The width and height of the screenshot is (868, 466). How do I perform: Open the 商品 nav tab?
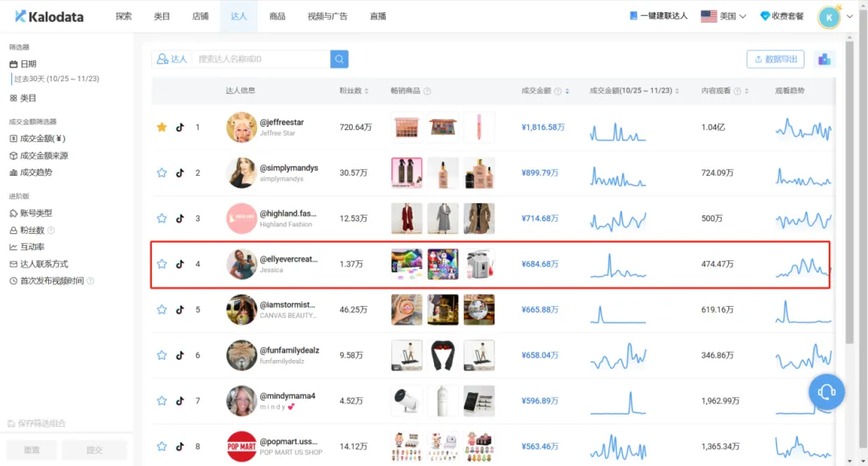point(277,17)
